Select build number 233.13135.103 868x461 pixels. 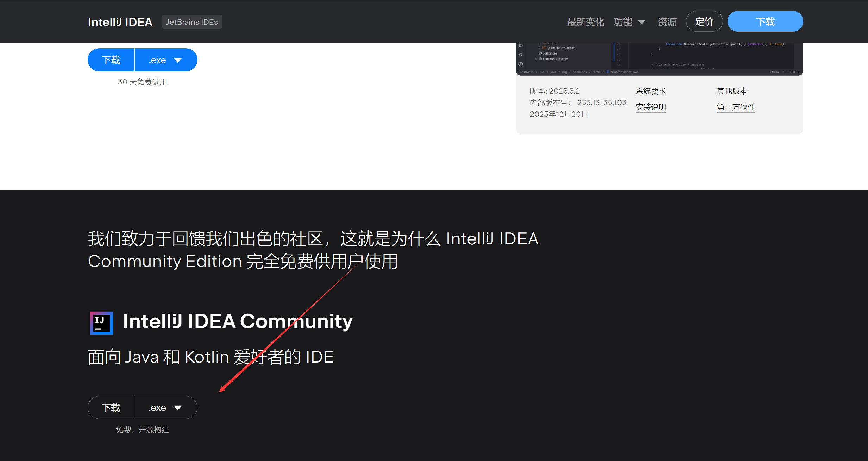(x=602, y=103)
